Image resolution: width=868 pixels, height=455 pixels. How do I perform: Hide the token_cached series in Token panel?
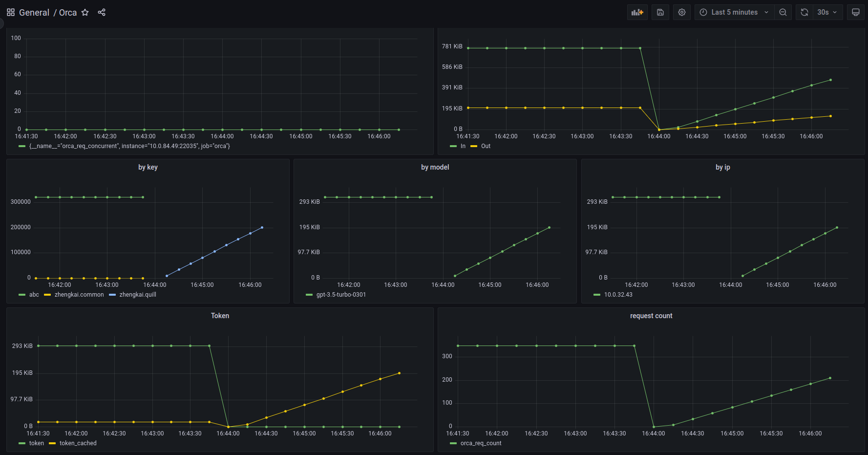(78, 443)
